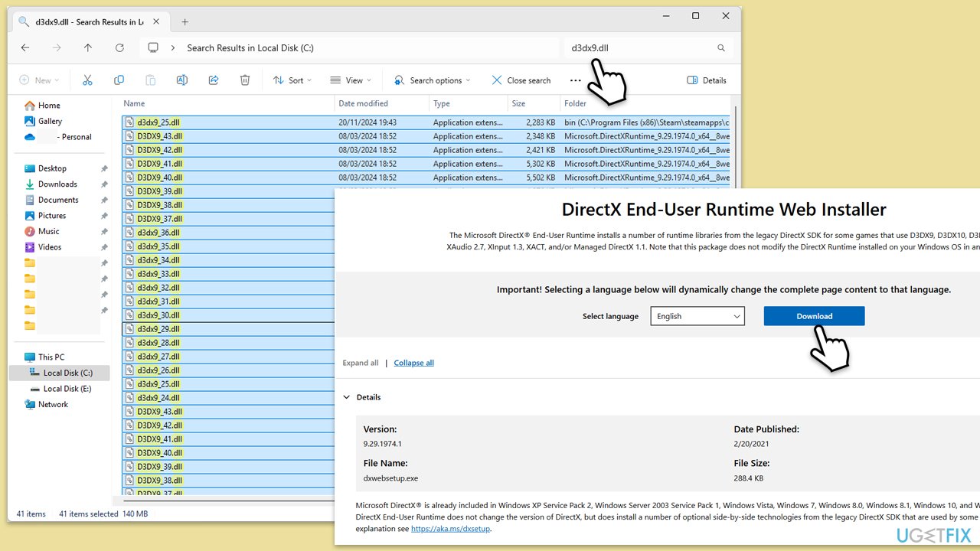This screenshot has width=980, height=551.
Task: Click the monitor icon in address bar
Action: click(x=153, y=47)
